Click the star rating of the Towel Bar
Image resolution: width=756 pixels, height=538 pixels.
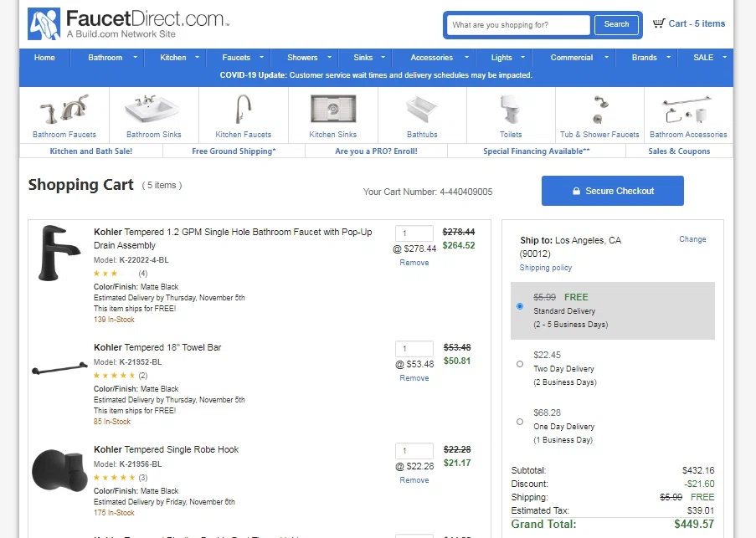pyautogui.click(x=114, y=375)
